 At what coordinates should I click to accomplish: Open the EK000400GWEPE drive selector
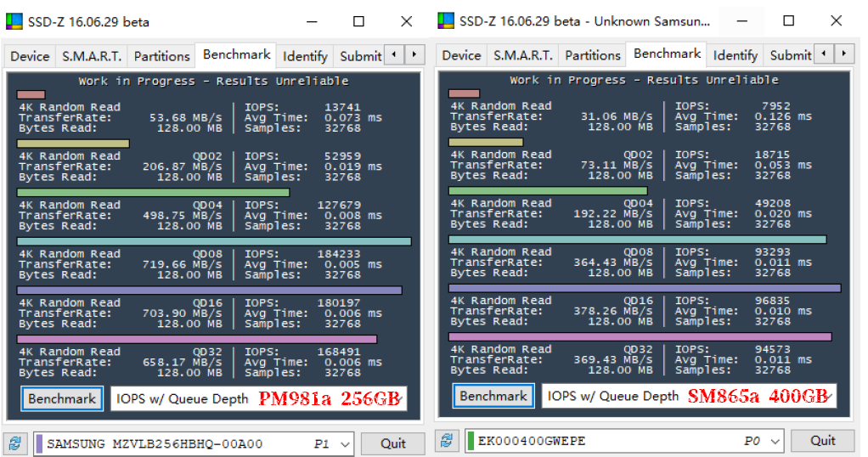(624, 441)
